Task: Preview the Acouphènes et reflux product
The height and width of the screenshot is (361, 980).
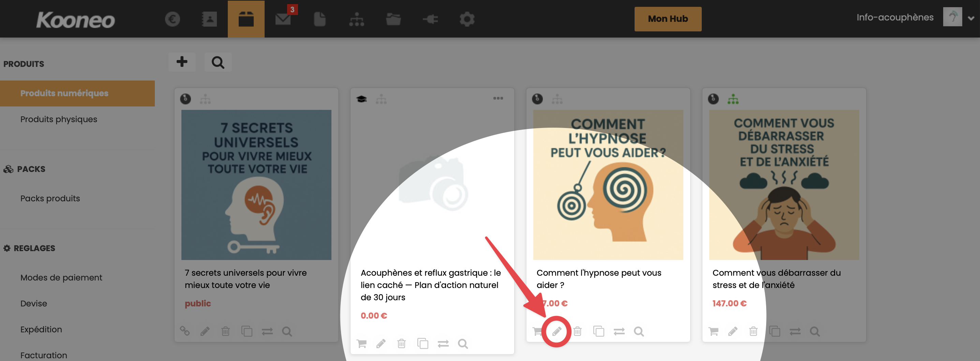Action: pos(463,344)
